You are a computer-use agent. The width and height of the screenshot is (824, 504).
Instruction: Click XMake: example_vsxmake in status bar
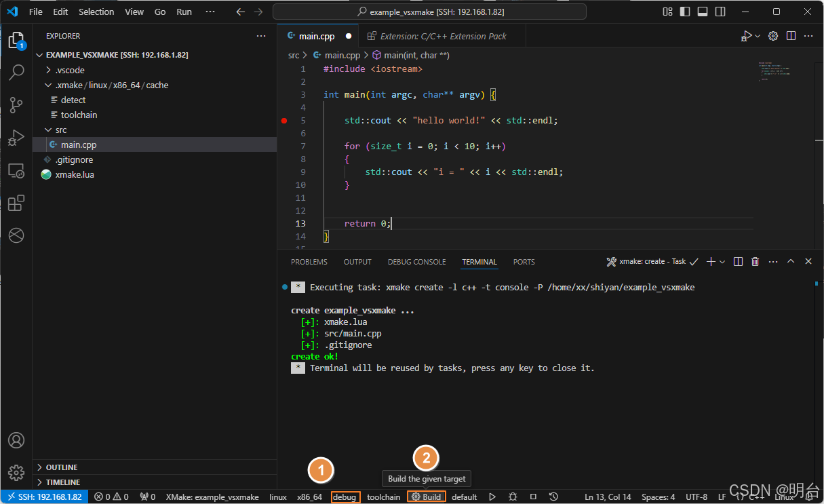click(x=212, y=497)
